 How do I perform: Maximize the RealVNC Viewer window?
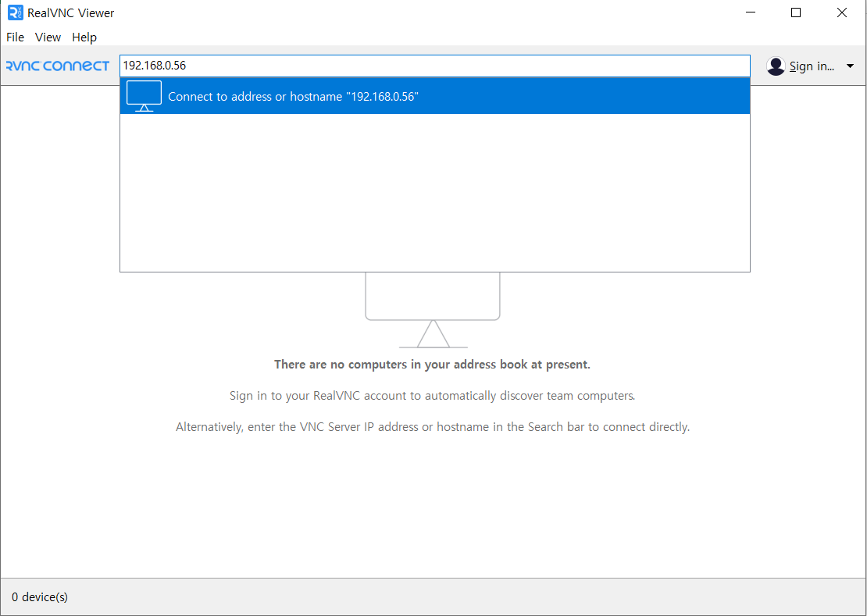pyautogui.click(x=796, y=12)
